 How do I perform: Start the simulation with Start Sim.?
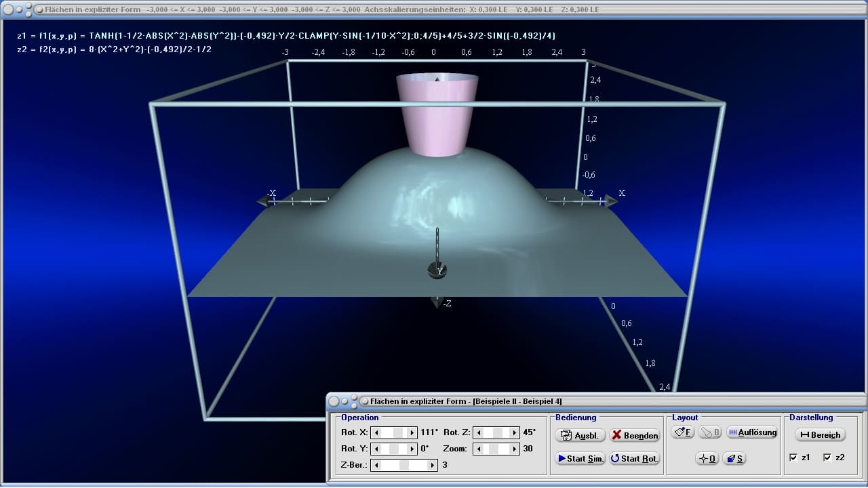click(x=580, y=459)
